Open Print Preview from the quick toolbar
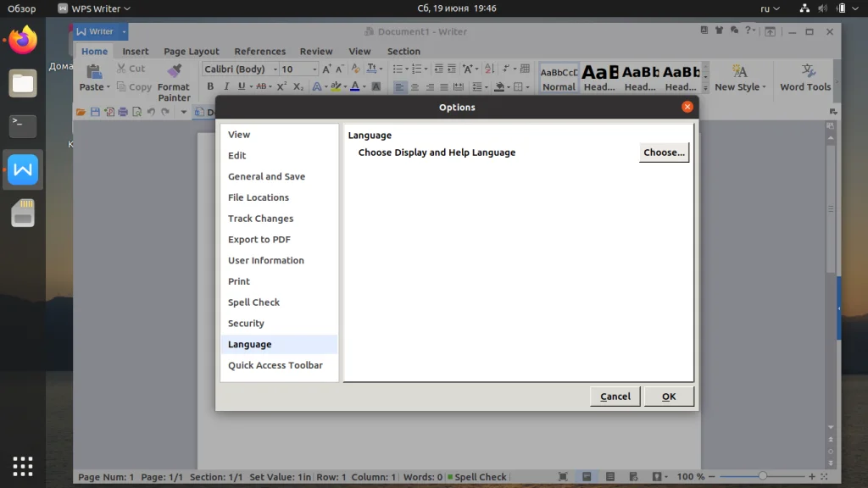This screenshot has width=868, height=488. coord(136,111)
